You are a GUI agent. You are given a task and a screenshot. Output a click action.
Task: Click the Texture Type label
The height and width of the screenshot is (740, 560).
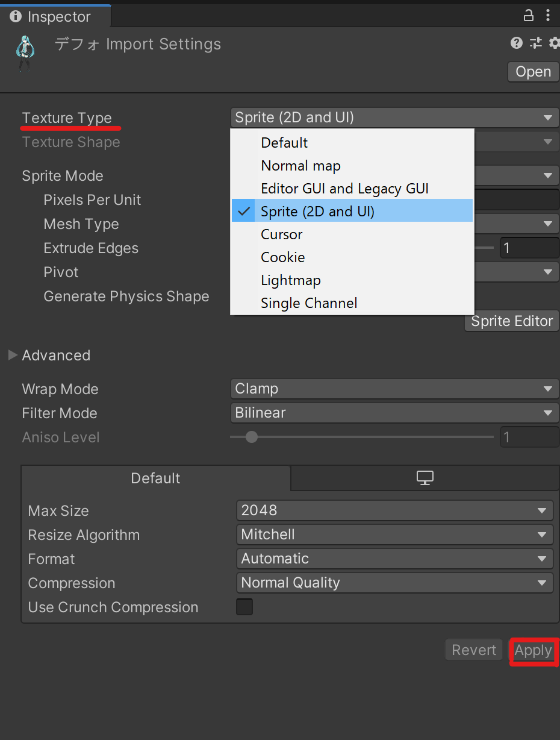(x=67, y=118)
